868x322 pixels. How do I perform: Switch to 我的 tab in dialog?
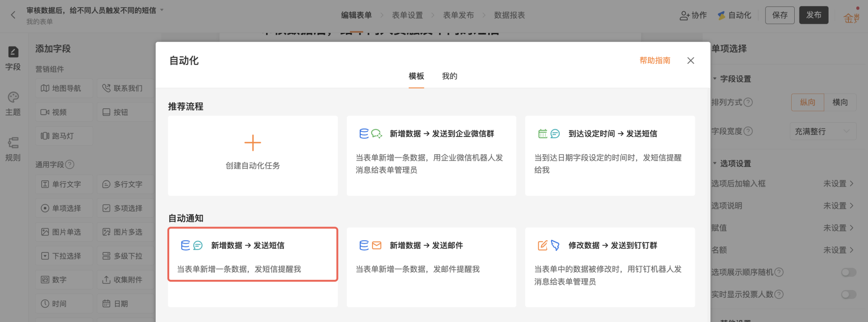(450, 76)
